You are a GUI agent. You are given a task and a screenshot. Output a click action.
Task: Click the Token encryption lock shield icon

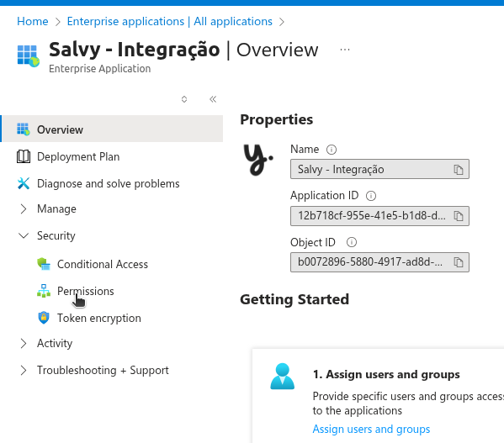tap(44, 318)
